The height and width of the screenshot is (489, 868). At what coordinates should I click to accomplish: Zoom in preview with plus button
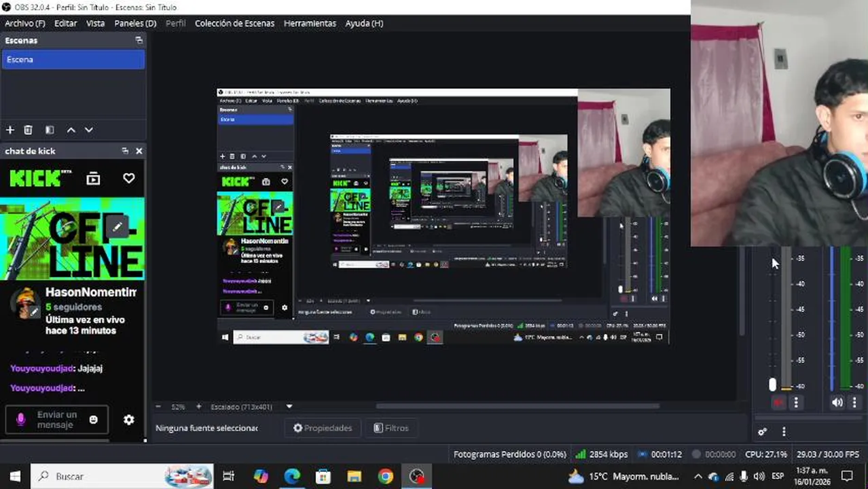(198, 407)
